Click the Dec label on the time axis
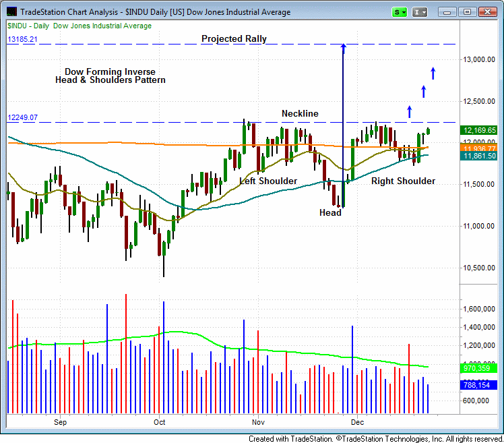 click(x=357, y=422)
